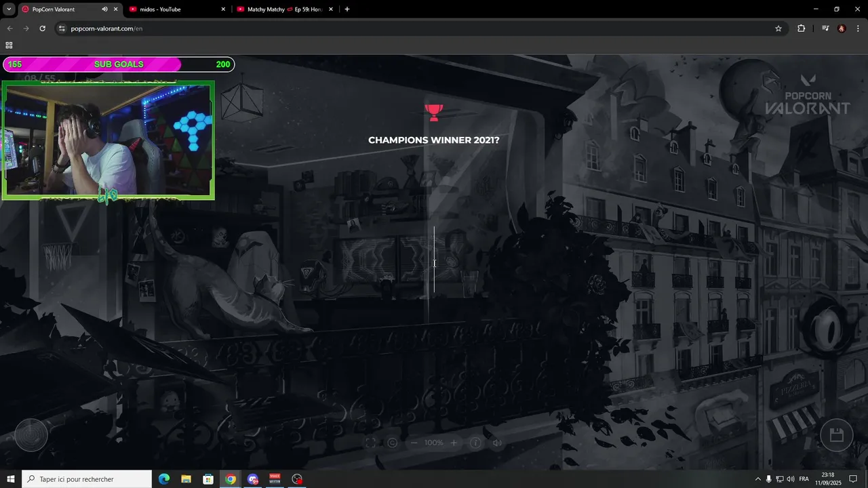The width and height of the screenshot is (868, 488).
Task: Click the Popcorn Valorant logo
Action: (x=807, y=95)
